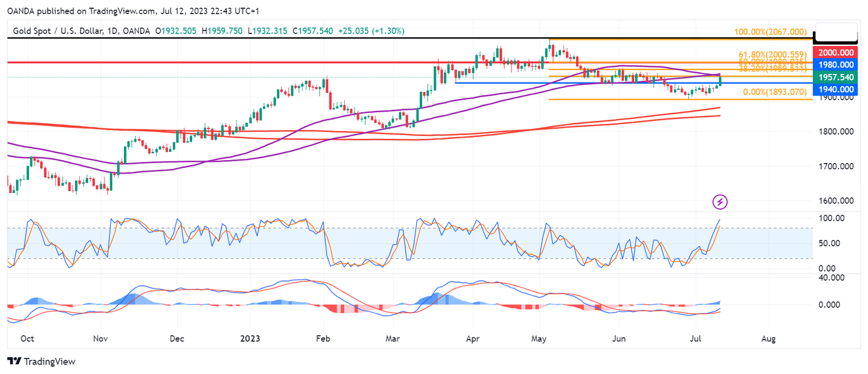868x374 pixels.
Task: Click the 40.000 label on MACD axis
Action: pos(832,278)
